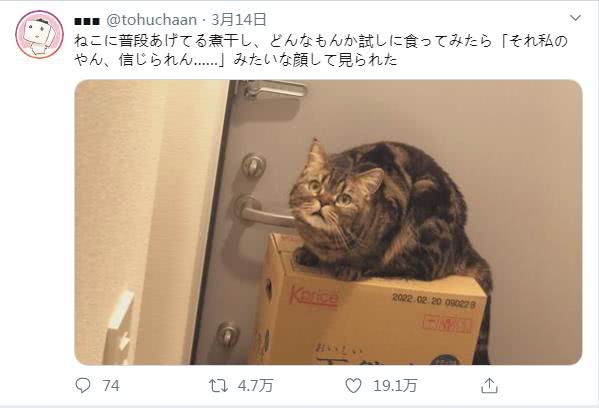Open the 3月14日 timestamp link
The height and width of the screenshot is (408, 599).
[239, 19]
